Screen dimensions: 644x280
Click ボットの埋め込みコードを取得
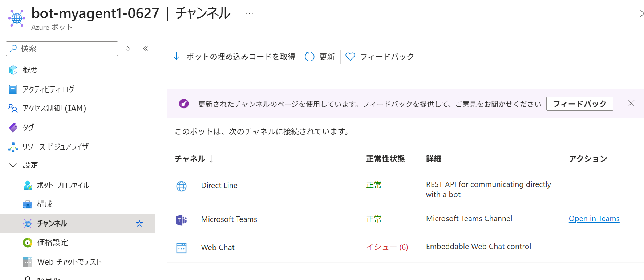pos(240,57)
